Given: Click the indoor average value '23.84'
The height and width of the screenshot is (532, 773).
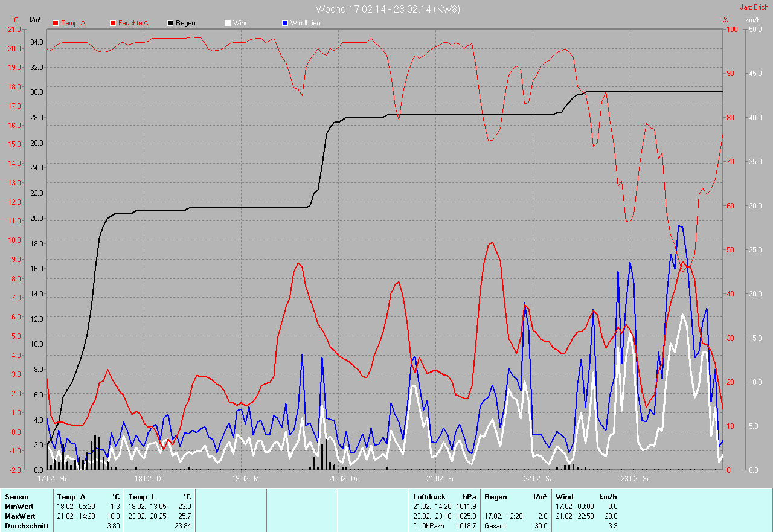Looking at the screenshot, I should click(183, 526).
